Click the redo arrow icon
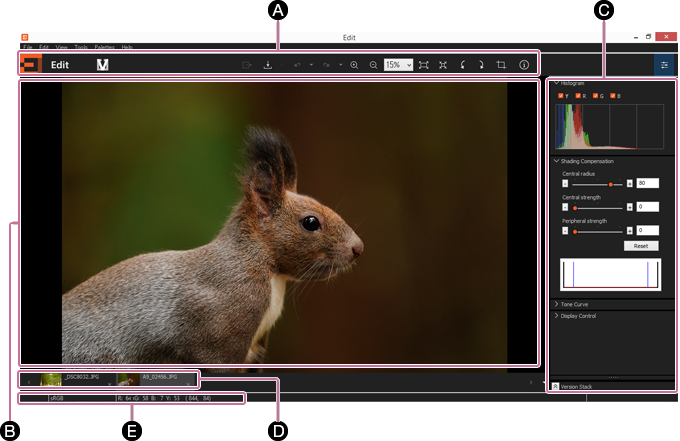This screenshot has height=441, width=680. click(x=326, y=65)
